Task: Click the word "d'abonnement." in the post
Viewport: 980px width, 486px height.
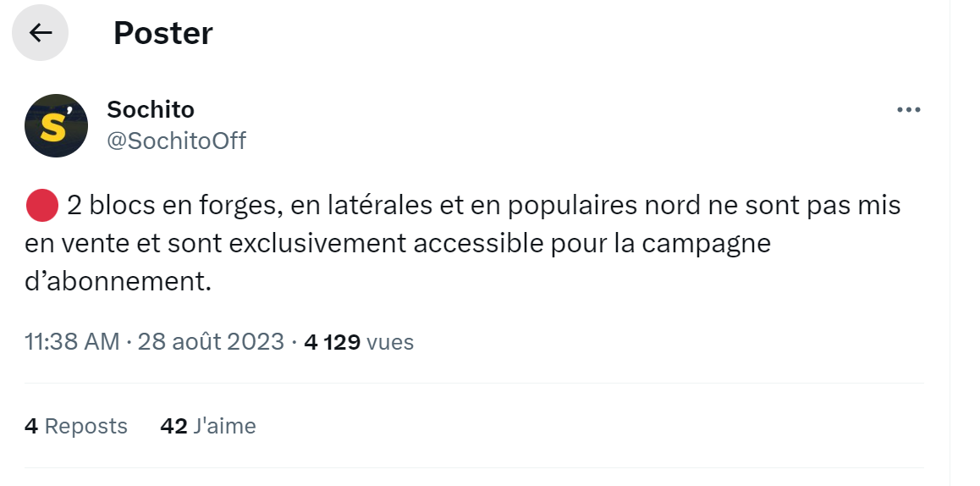Action: pyautogui.click(x=118, y=282)
